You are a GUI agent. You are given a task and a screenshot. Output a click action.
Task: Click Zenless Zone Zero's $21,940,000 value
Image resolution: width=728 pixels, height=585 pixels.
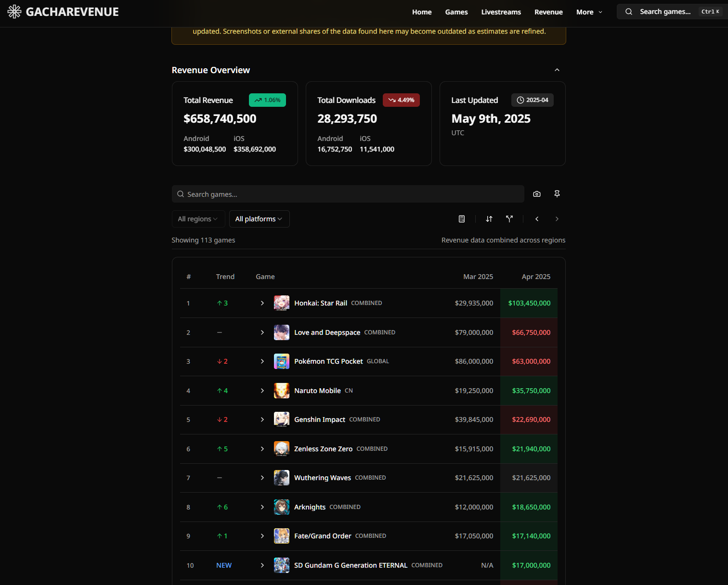(531, 449)
